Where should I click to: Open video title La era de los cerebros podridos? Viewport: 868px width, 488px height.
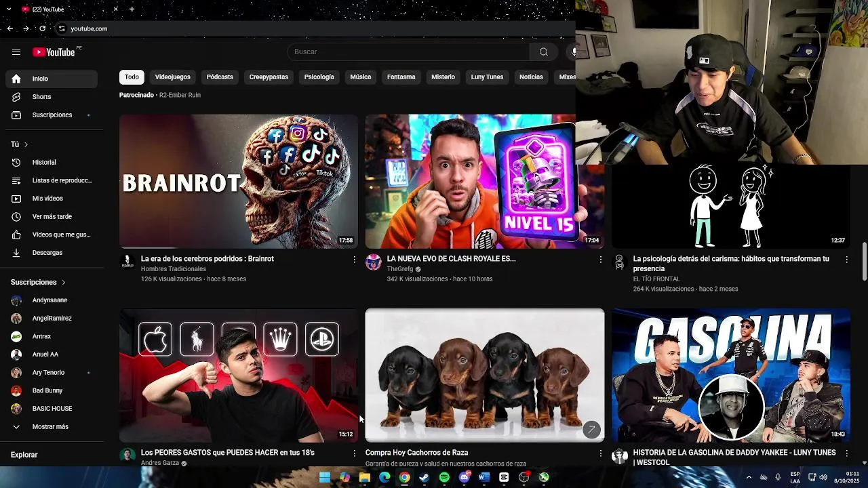[x=208, y=259]
